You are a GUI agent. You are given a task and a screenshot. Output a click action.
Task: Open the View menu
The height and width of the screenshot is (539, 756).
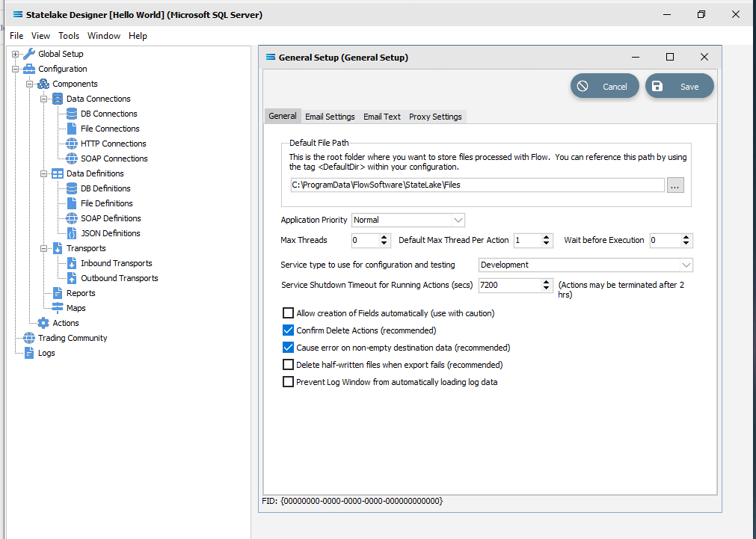tap(40, 36)
